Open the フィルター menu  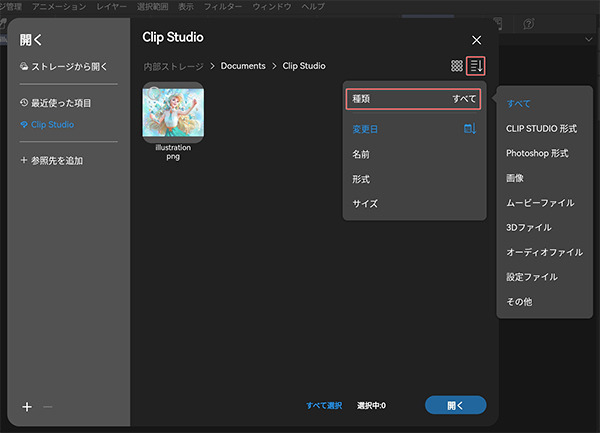[223, 7]
